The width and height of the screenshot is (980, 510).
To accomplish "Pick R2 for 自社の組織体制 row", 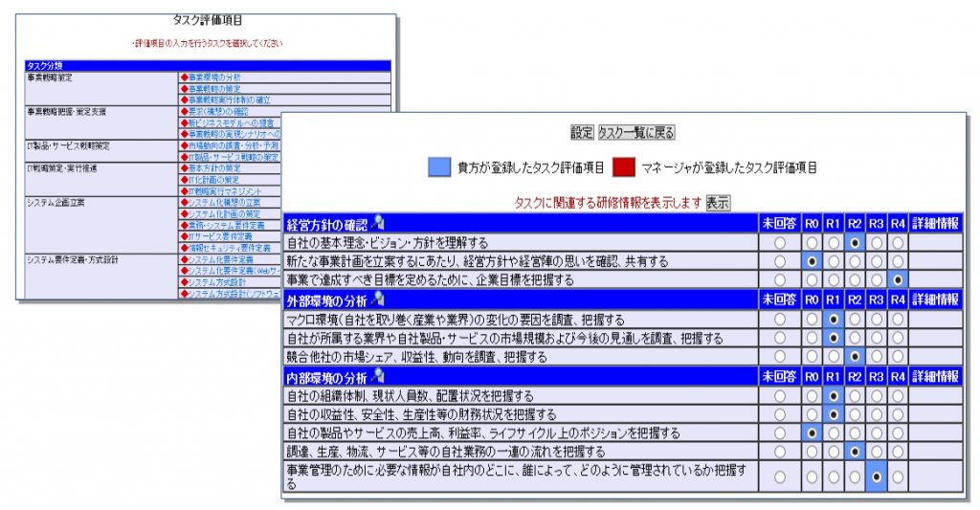I will (x=855, y=396).
